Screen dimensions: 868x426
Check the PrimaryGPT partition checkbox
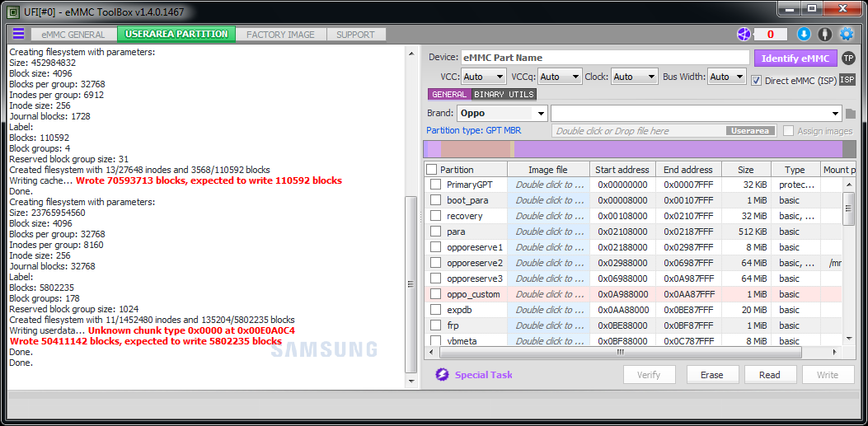(x=436, y=185)
